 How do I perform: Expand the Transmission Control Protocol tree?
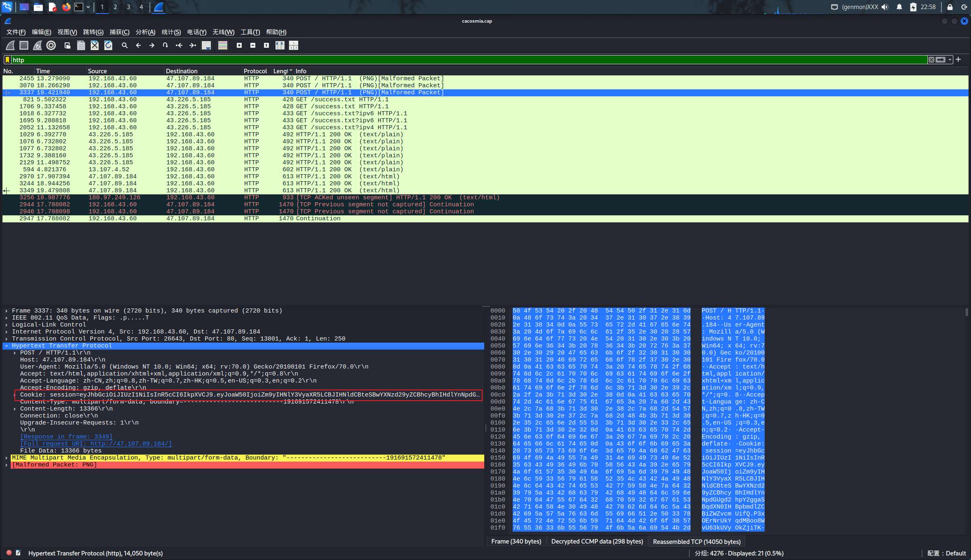[7, 338]
